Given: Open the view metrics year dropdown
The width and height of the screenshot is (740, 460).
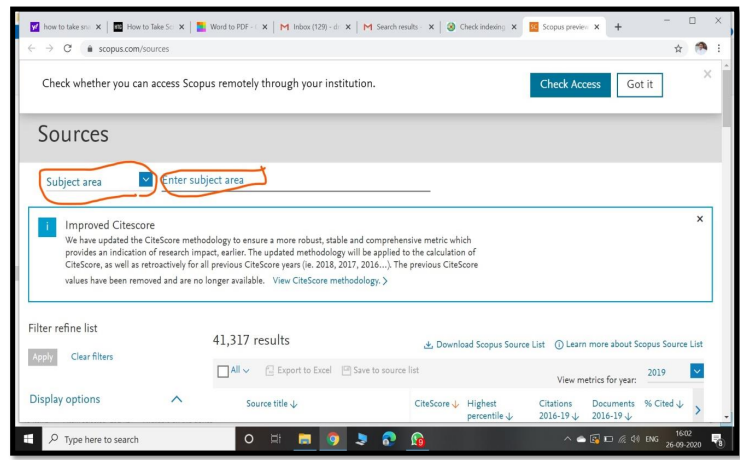Looking at the screenshot, I should coord(697,371).
